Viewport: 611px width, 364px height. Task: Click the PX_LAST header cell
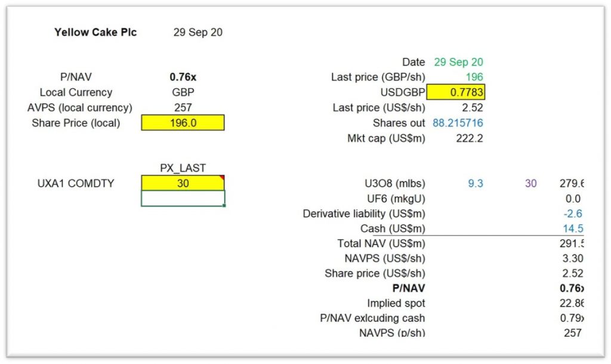click(x=183, y=168)
